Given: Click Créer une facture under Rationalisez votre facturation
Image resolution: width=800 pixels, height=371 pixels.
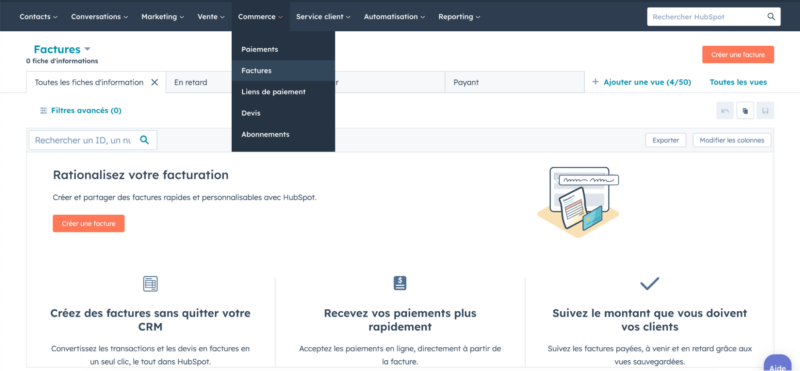Looking at the screenshot, I should coord(89,224).
